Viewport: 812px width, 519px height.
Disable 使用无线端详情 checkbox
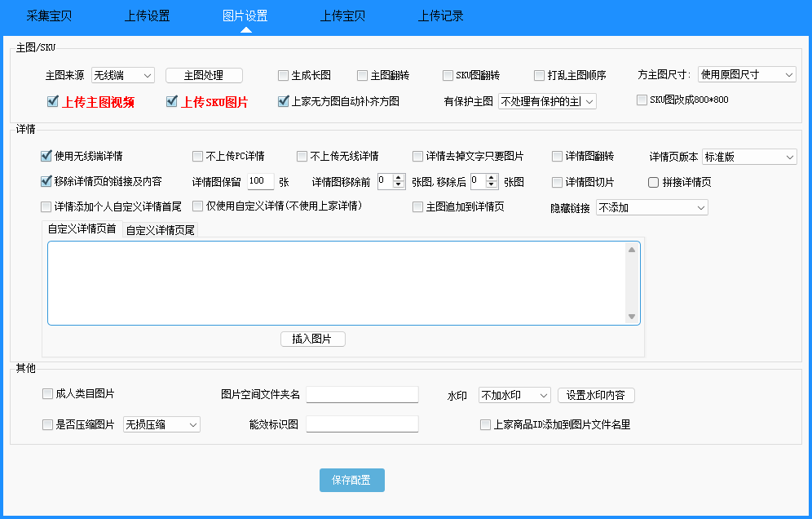46,156
